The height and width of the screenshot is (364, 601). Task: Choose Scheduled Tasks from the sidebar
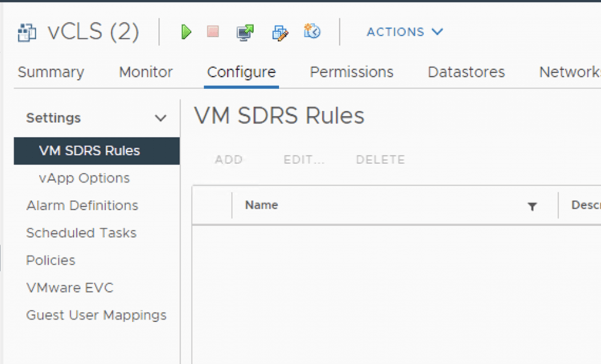click(81, 233)
